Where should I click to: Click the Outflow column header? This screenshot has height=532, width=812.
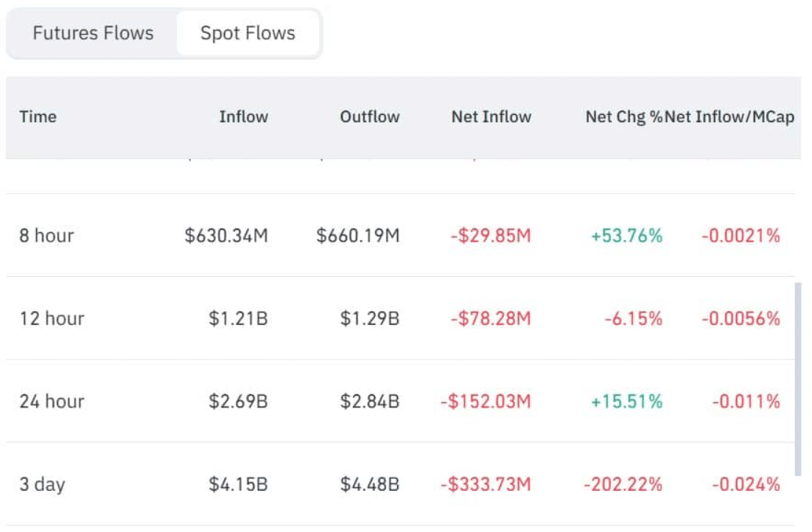click(x=370, y=116)
